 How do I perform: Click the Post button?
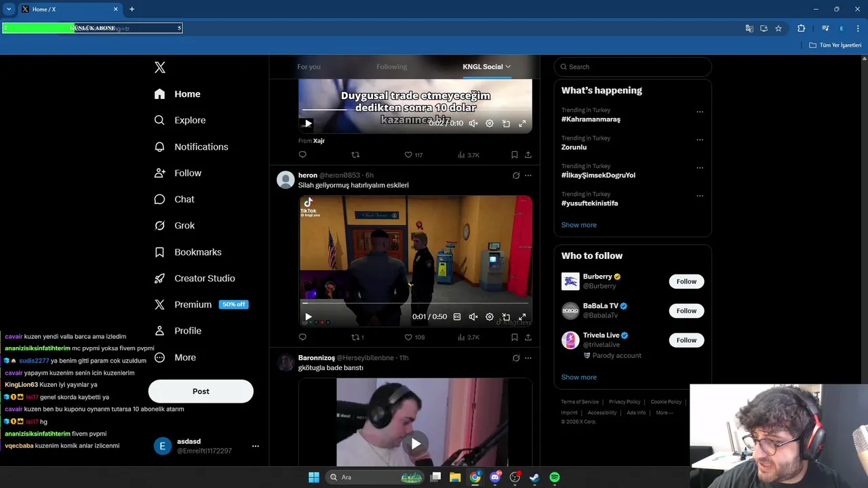tap(201, 391)
